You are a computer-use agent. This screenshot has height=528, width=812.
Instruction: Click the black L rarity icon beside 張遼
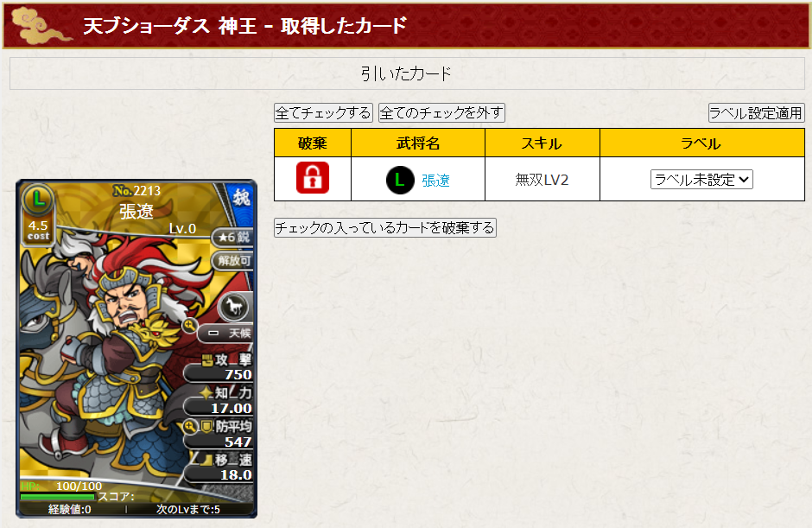[x=400, y=180]
